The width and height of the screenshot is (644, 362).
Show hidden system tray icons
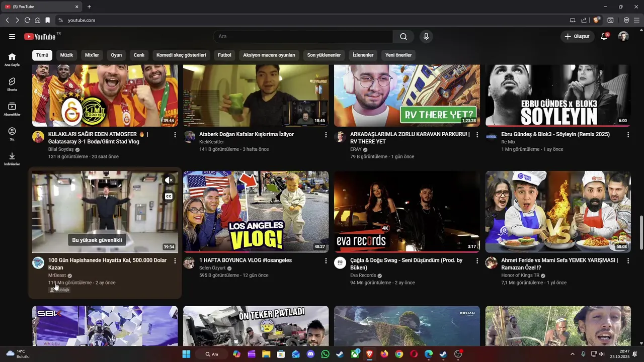coord(572,354)
